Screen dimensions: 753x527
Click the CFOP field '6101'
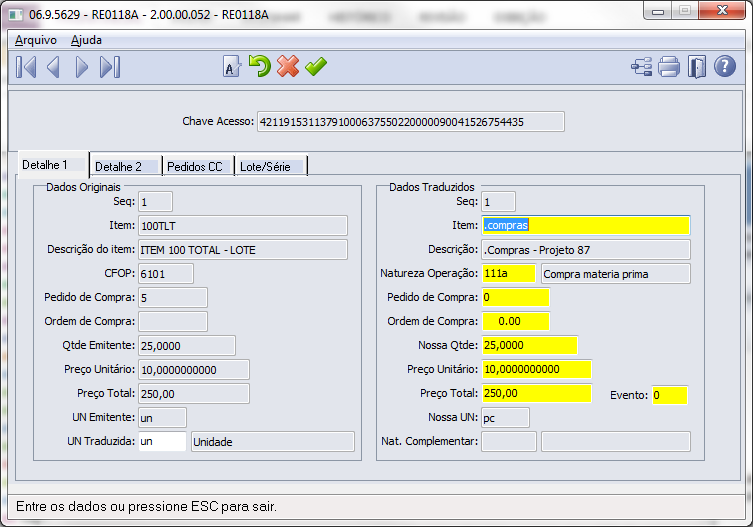166,273
